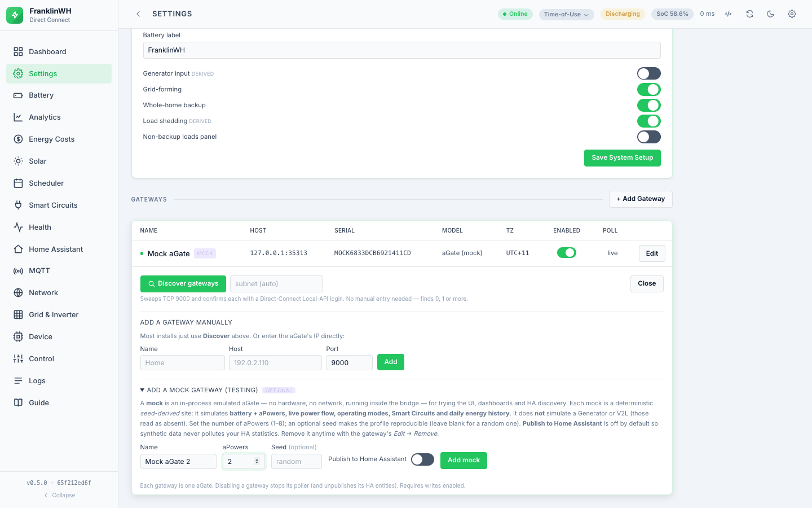Edit the Mock aGate gateway

[652, 253]
